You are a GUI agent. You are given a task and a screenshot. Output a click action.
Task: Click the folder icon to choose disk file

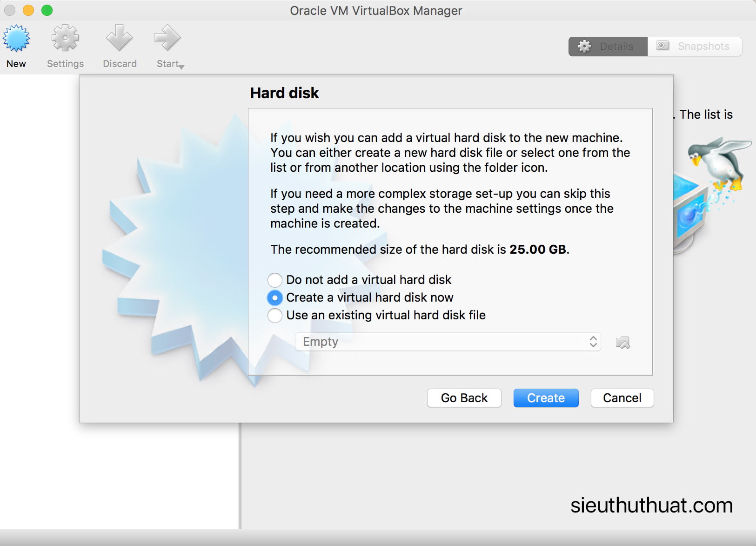[x=622, y=343]
